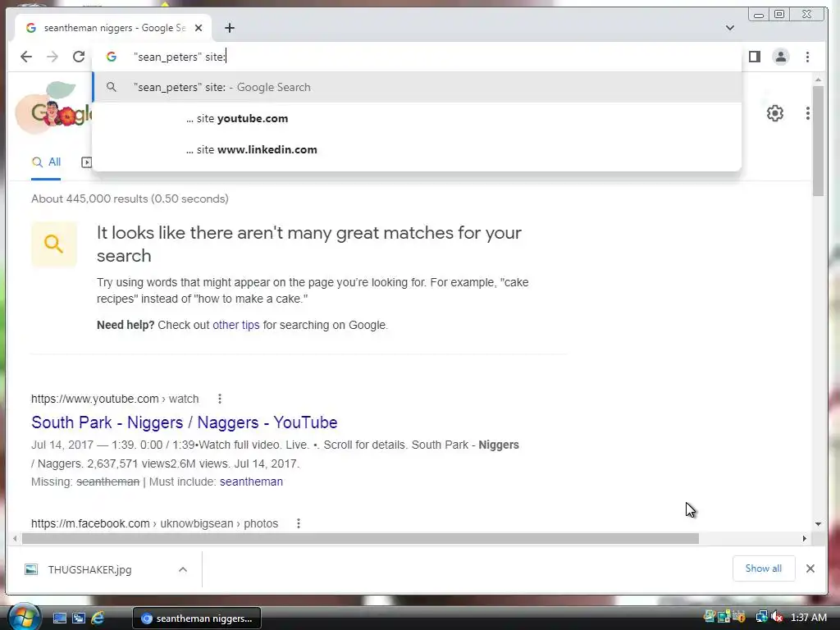
Task: Click the magnifier icon of the first suggestion
Action: 111,87
